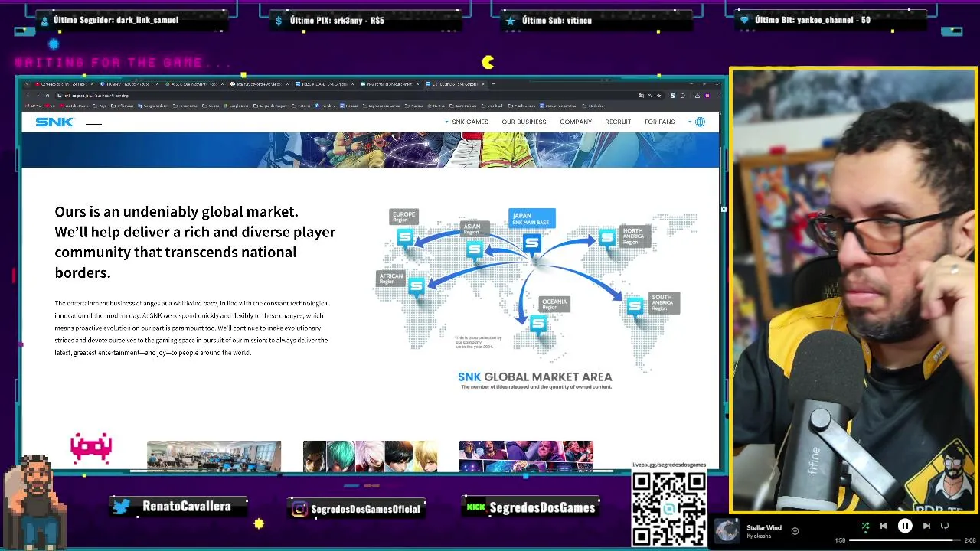The height and width of the screenshot is (551, 980).
Task: Click the "Ours is an undeniably global market" heading
Action: coord(176,212)
